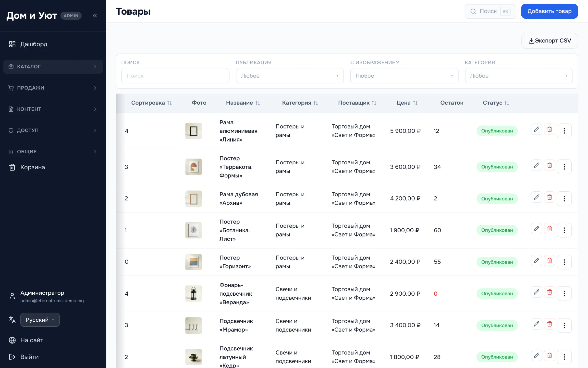The height and width of the screenshot is (368, 588).
Task: Click the На сайт link
Action: tap(32, 340)
